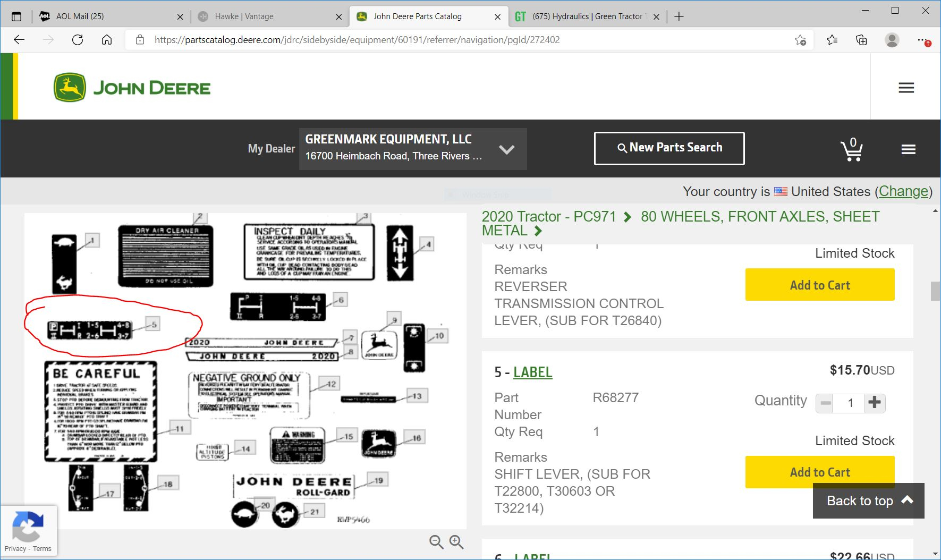View site information lock icon
Image resolution: width=941 pixels, height=560 pixels.
pyautogui.click(x=140, y=40)
